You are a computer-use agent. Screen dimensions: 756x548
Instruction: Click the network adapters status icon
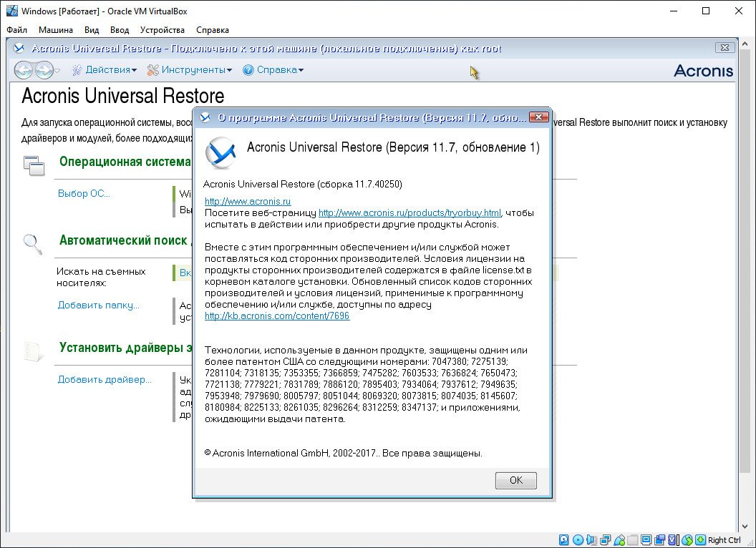point(606,540)
